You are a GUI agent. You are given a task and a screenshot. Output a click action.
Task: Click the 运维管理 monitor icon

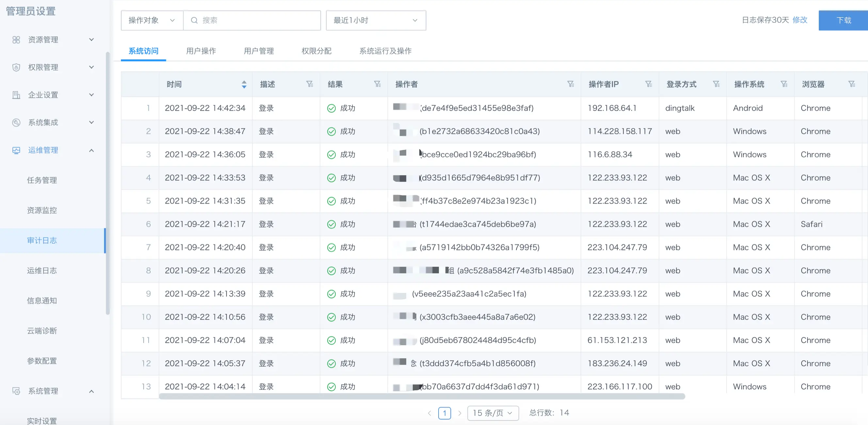pos(16,150)
